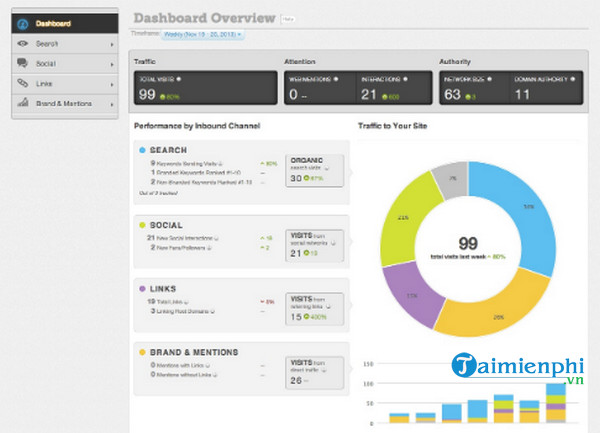Click the bar chart icon beside Brand & Mentions
The width and height of the screenshot is (600, 433).
pyautogui.click(x=23, y=103)
